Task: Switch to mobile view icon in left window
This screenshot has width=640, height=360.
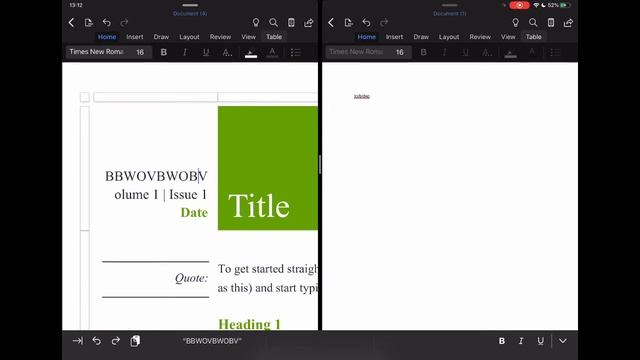Action: point(291,22)
